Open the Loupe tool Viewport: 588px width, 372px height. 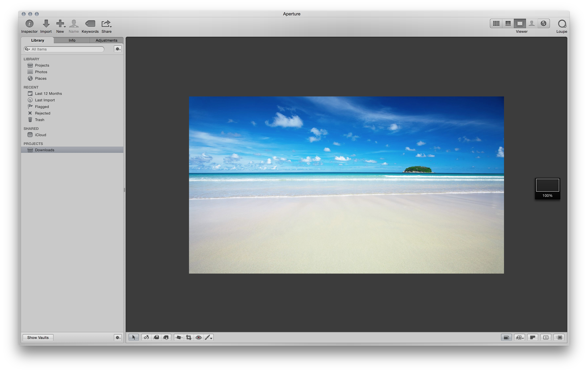562,24
